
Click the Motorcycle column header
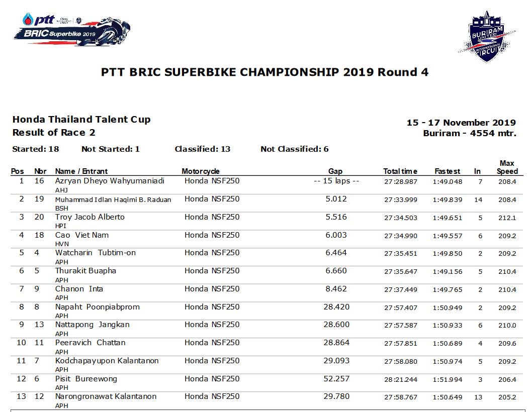[x=201, y=171]
